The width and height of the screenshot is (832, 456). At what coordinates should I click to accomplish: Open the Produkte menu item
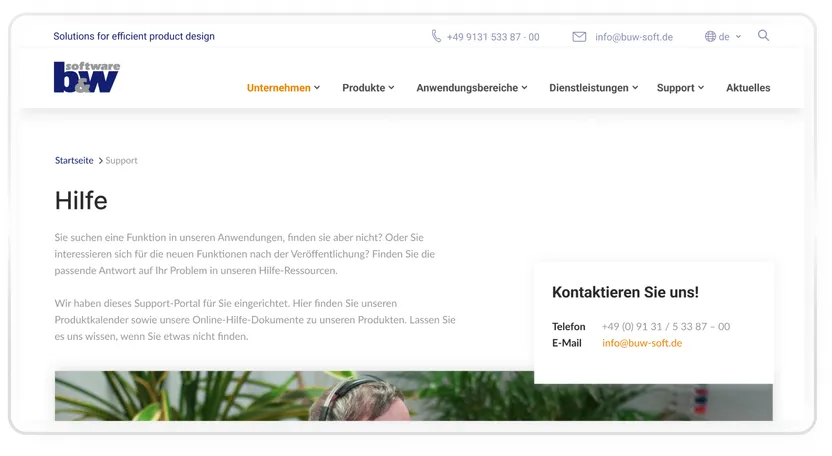click(363, 88)
